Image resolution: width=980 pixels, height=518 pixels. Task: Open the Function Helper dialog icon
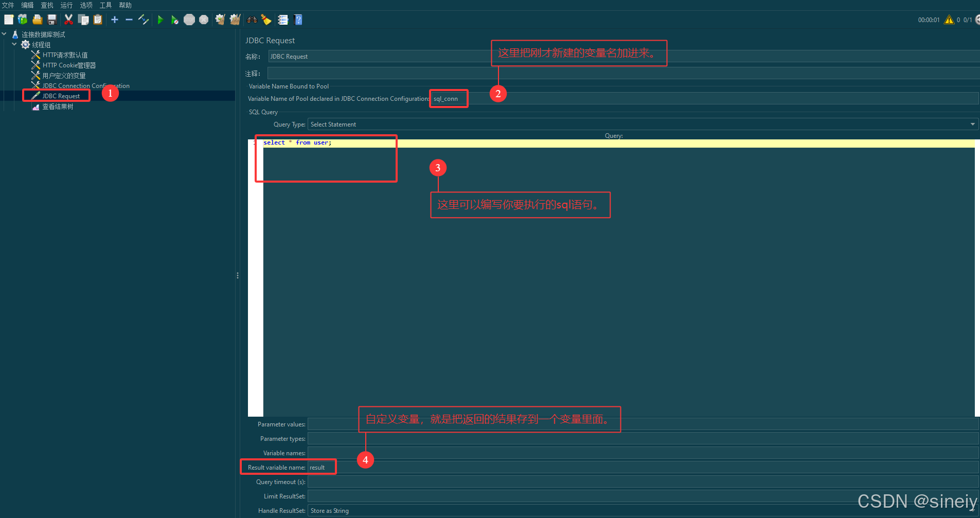[283, 20]
